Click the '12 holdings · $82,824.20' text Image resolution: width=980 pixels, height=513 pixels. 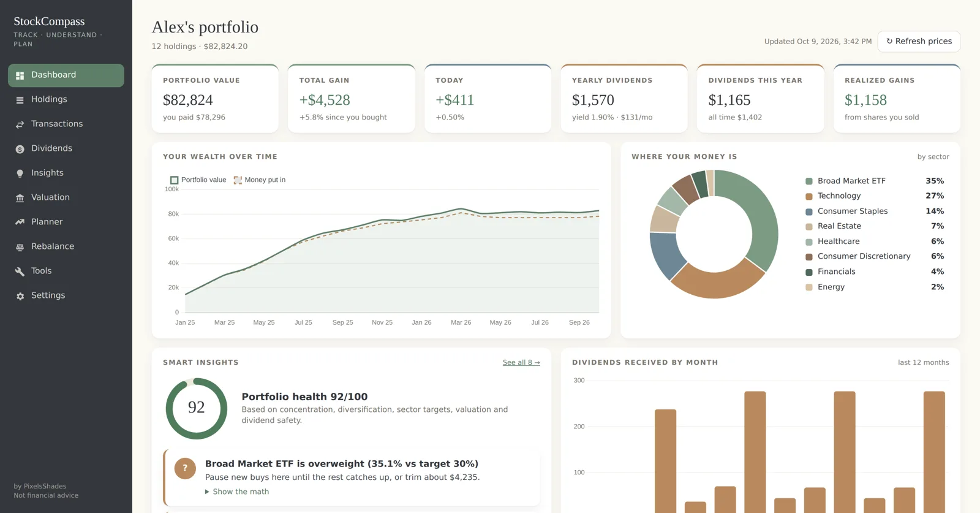(200, 47)
